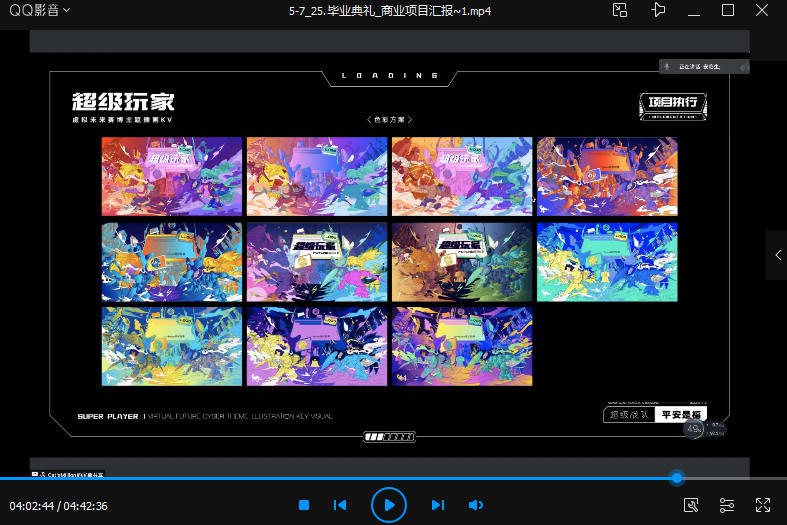
Task: Click the 项目执行 badge in video
Action: coord(673,104)
